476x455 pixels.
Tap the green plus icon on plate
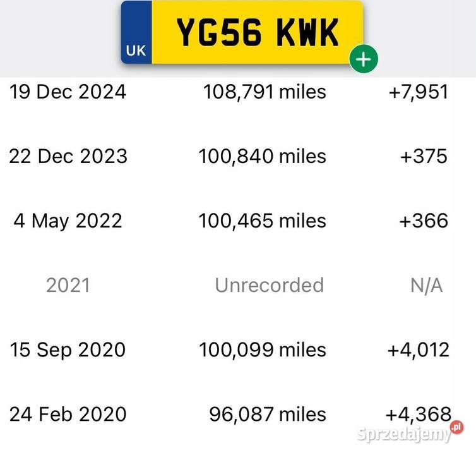click(364, 59)
